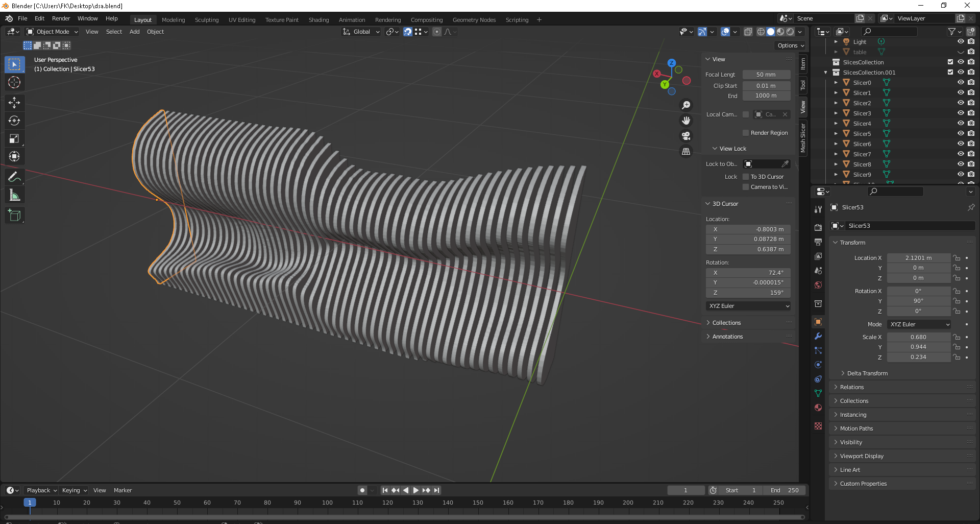980x524 pixels.
Task: Open the Modifier properties wrench tab
Action: pos(818,336)
